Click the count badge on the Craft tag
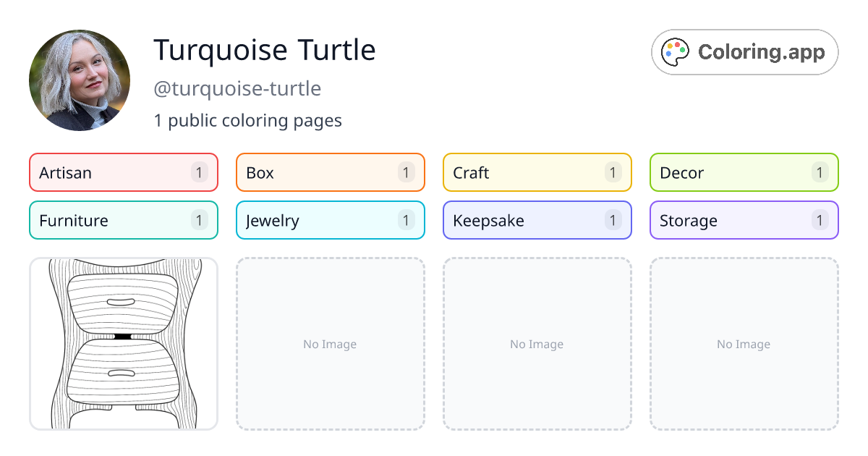868x456 pixels. (x=612, y=172)
